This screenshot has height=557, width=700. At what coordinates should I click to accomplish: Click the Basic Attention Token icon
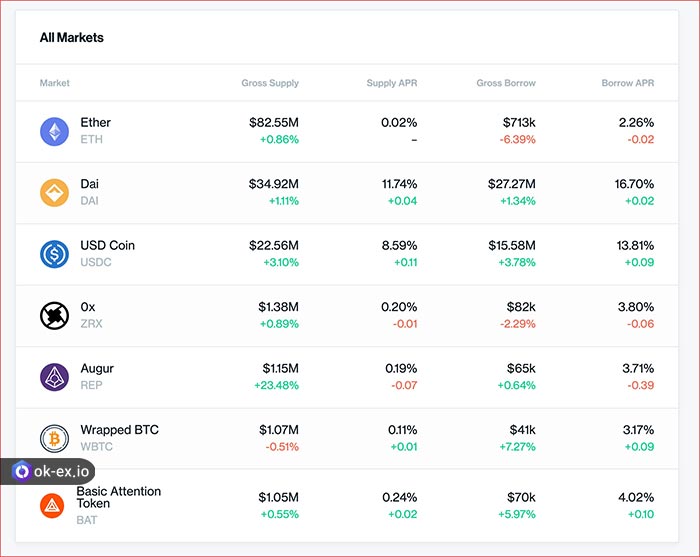[52, 506]
